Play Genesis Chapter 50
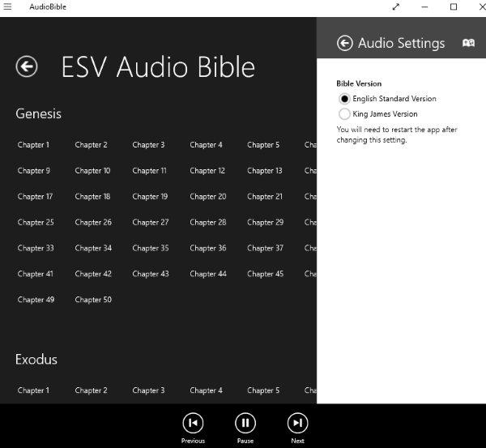The image size is (486, 448). pyautogui.click(x=93, y=300)
